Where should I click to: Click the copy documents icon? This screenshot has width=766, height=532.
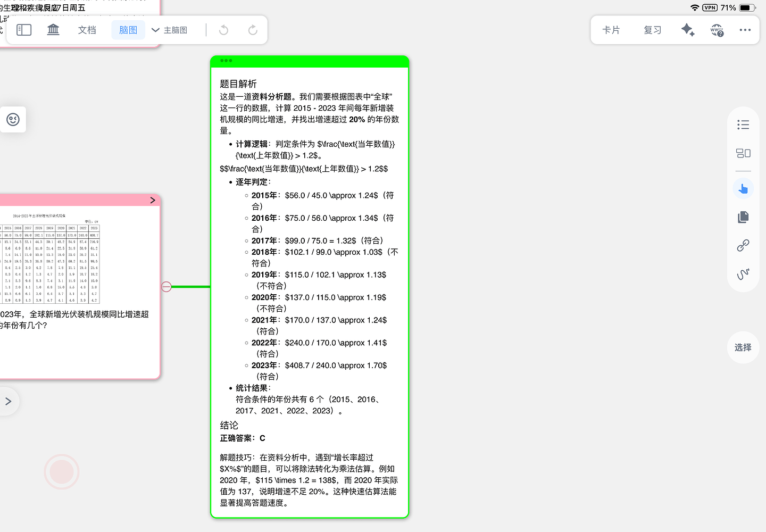(x=743, y=217)
